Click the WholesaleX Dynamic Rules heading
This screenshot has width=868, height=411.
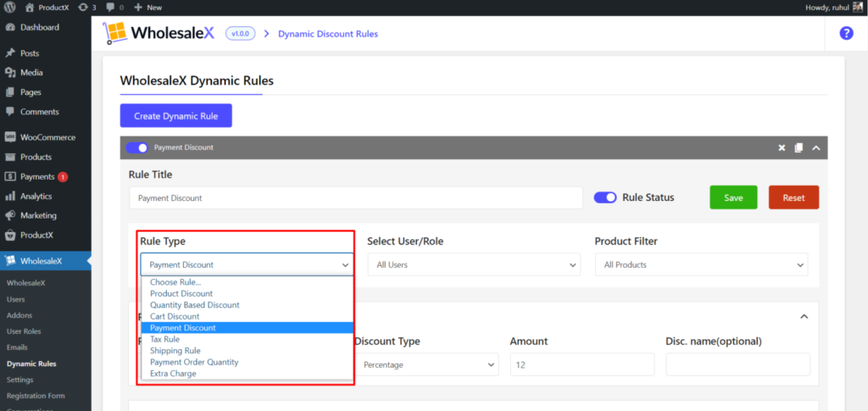(x=197, y=81)
